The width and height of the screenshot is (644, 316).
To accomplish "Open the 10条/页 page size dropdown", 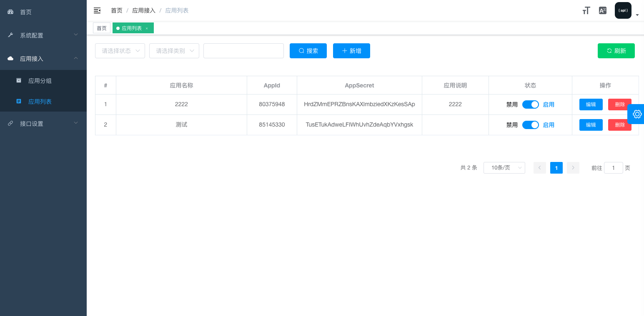I will click(504, 168).
